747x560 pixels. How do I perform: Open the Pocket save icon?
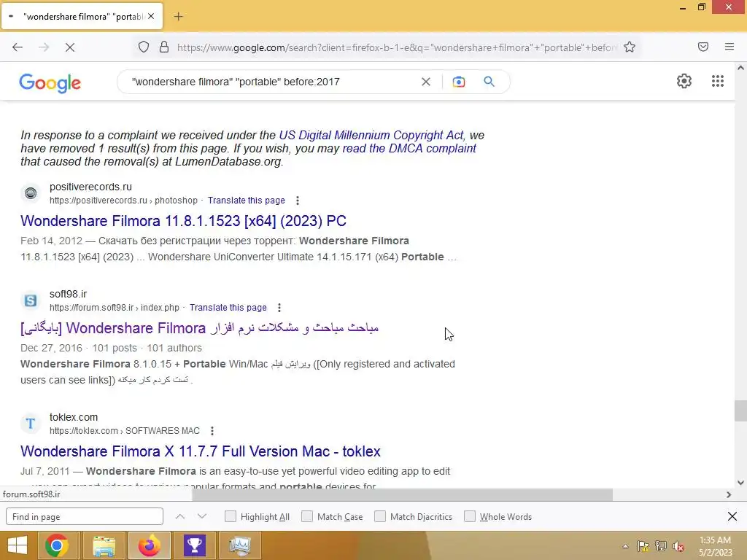pyautogui.click(x=703, y=47)
